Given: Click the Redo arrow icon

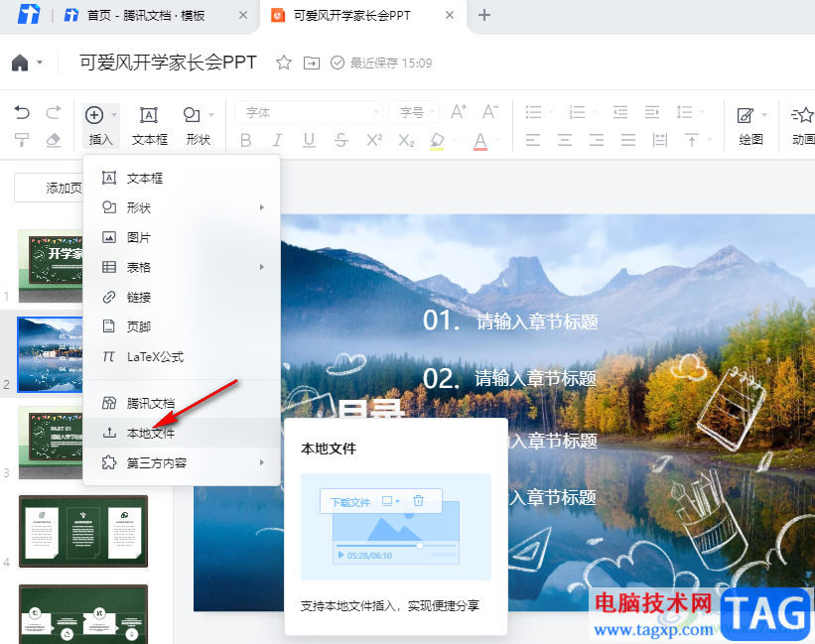Looking at the screenshot, I should [54, 112].
